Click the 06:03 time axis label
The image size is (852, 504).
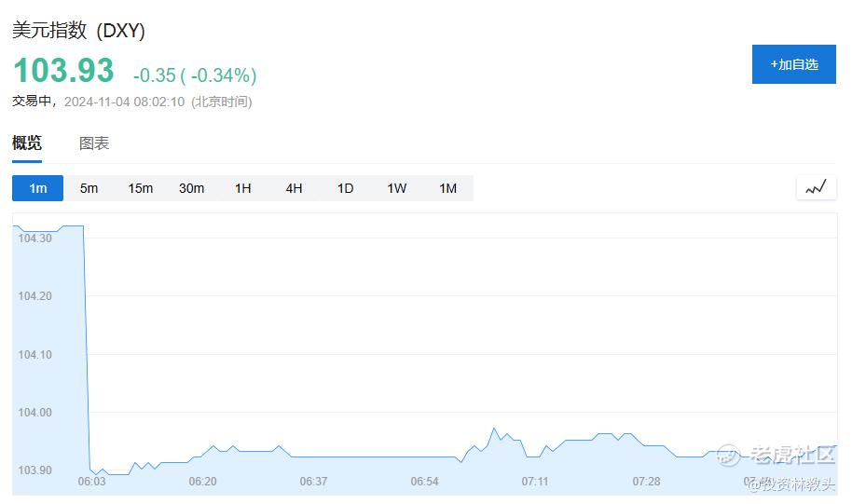click(x=91, y=482)
